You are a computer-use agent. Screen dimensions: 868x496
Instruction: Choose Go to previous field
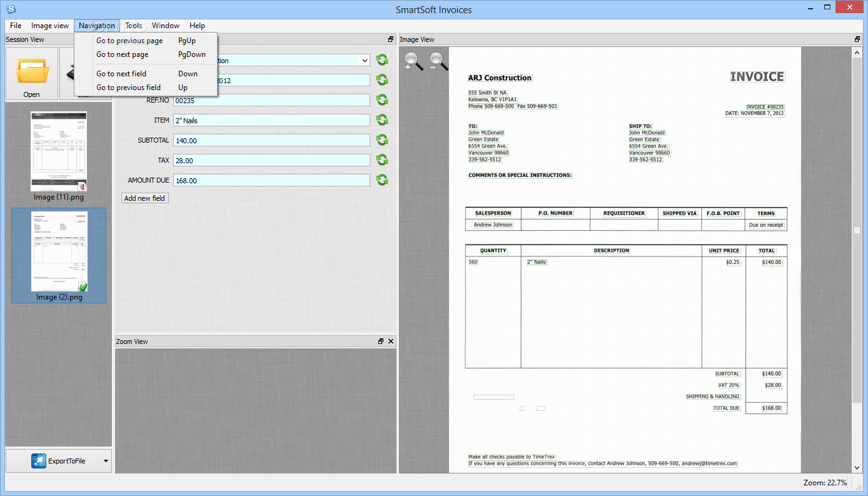pos(146,88)
